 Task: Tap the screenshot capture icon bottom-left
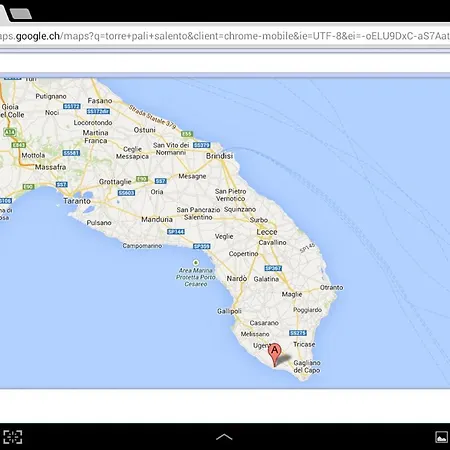point(13,437)
